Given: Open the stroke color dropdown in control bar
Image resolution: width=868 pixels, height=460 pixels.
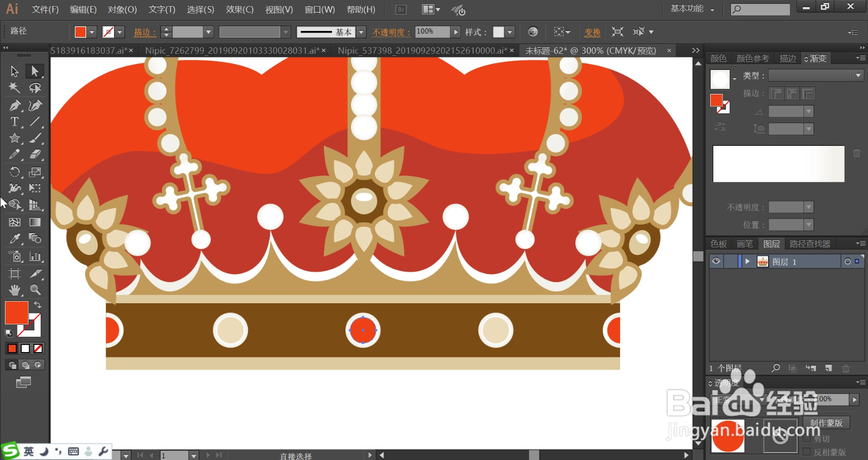Looking at the screenshot, I should pyautogui.click(x=120, y=32).
